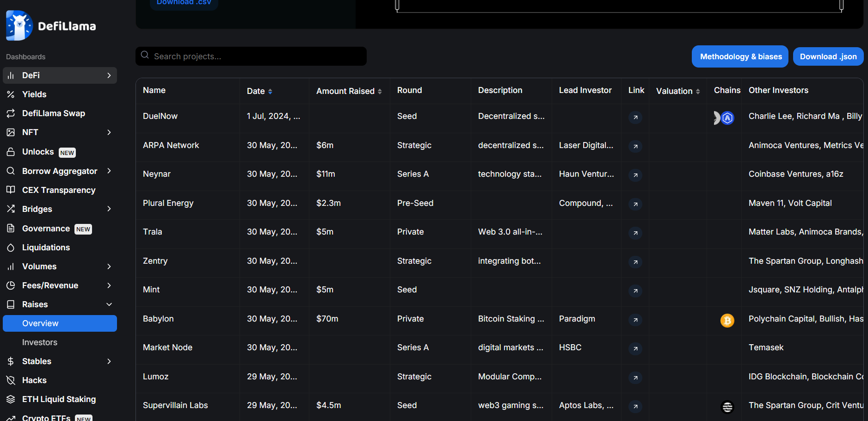Expand the Volumes submenu chevron
The height and width of the screenshot is (421, 868).
(109, 266)
